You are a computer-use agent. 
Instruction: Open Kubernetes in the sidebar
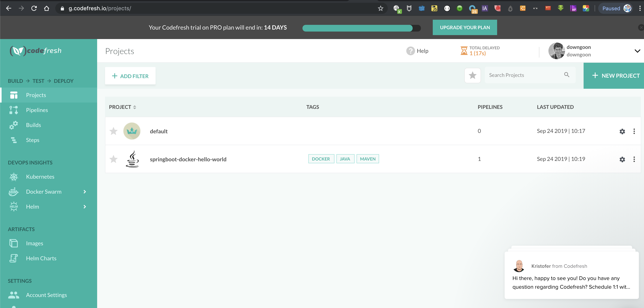[x=40, y=177]
